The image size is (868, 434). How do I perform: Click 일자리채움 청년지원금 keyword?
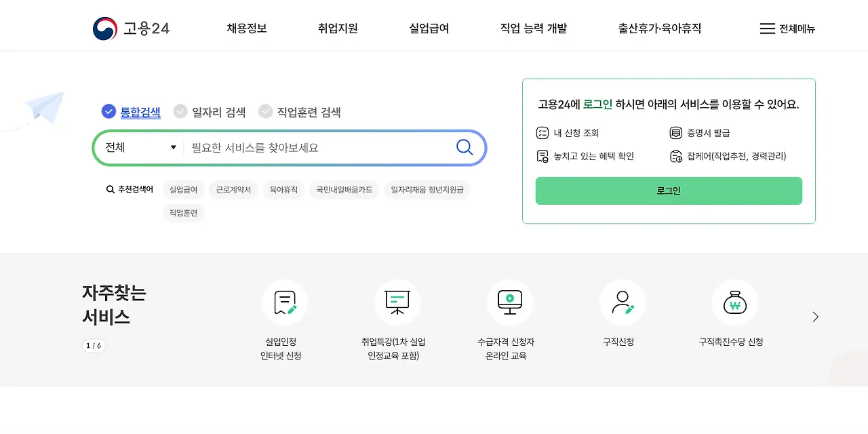[x=427, y=190]
